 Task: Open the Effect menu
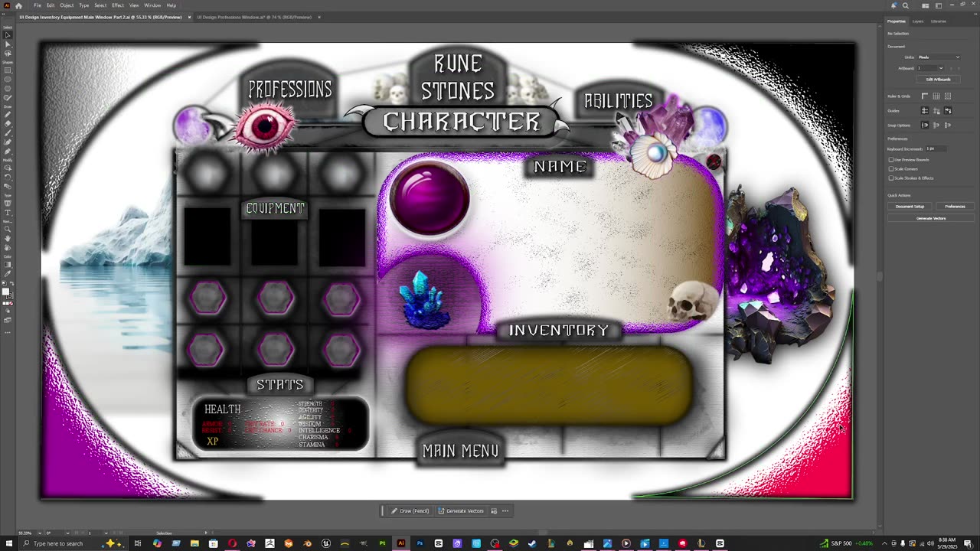point(118,5)
